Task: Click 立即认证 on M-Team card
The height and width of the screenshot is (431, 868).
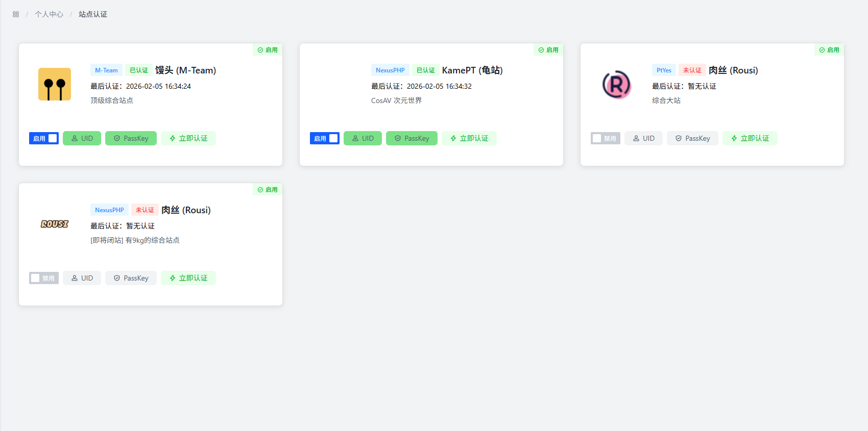Action: [x=188, y=138]
